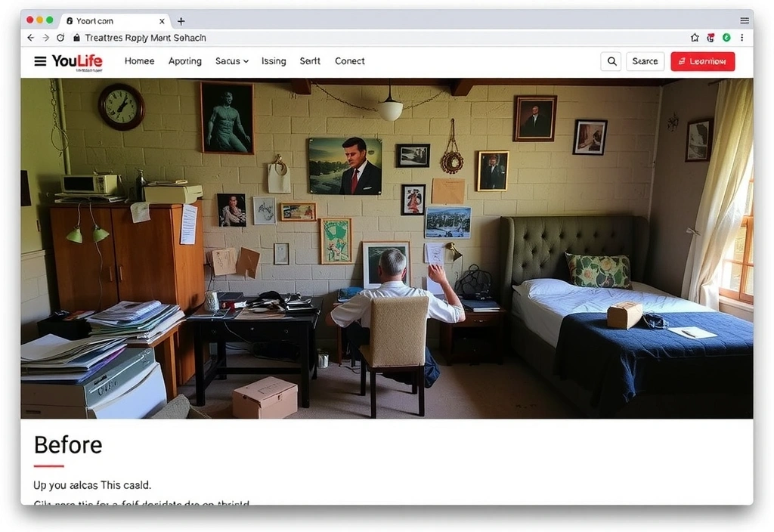Image resolution: width=774 pixels, height=532 pixels.
Task: Open tab list menu in title bar
Action: (x=745, y=20)
